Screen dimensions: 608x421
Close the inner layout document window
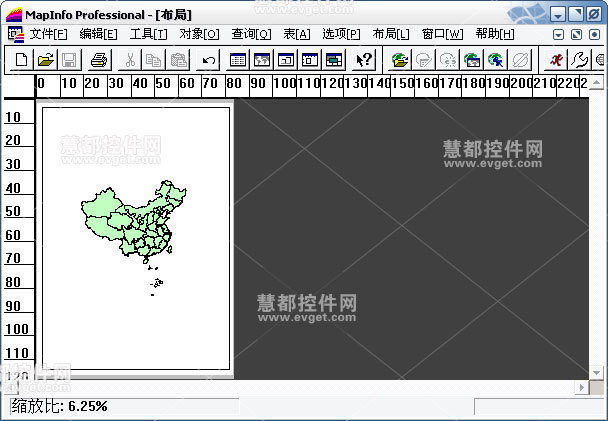(x=594, y=35)
